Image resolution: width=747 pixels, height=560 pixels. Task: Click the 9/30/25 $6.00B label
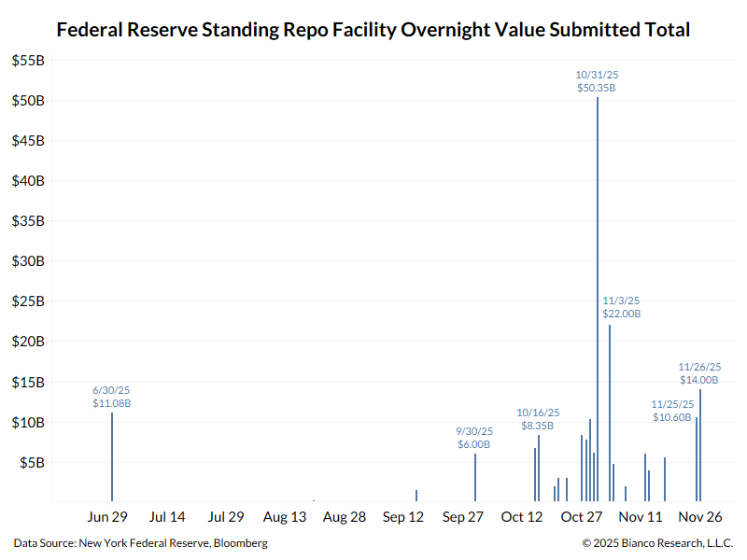pos(474,438)
